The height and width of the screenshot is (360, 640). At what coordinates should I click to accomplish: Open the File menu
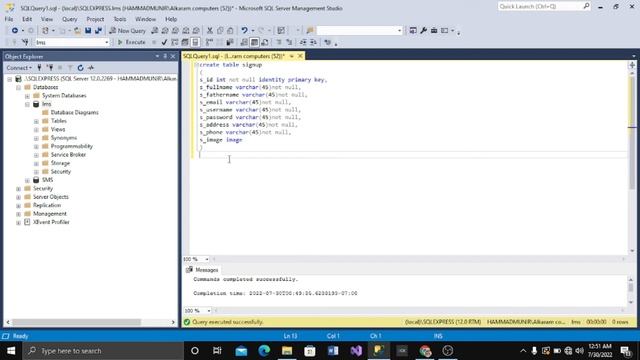coord(9,19)
